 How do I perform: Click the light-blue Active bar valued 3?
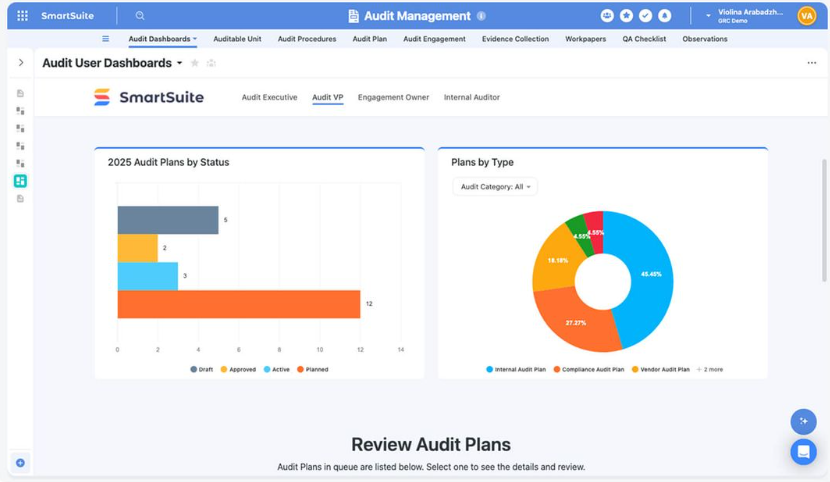(148, 276)
